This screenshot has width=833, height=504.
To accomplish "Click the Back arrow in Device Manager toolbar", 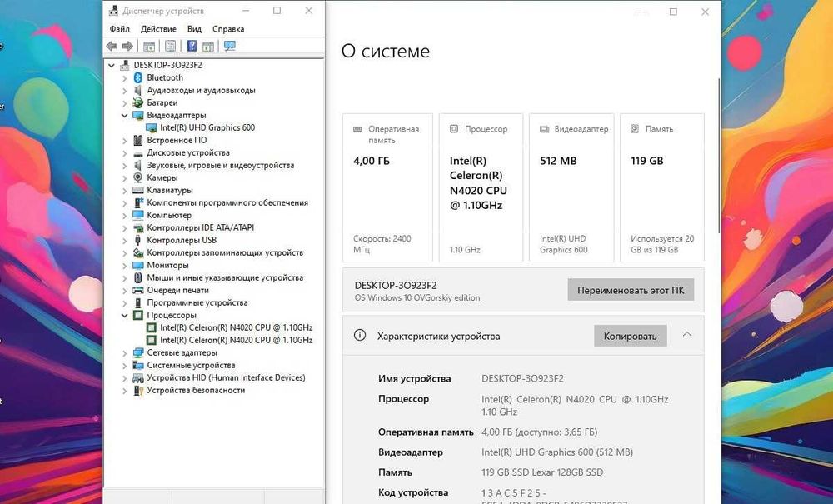I will click(112, 46).
